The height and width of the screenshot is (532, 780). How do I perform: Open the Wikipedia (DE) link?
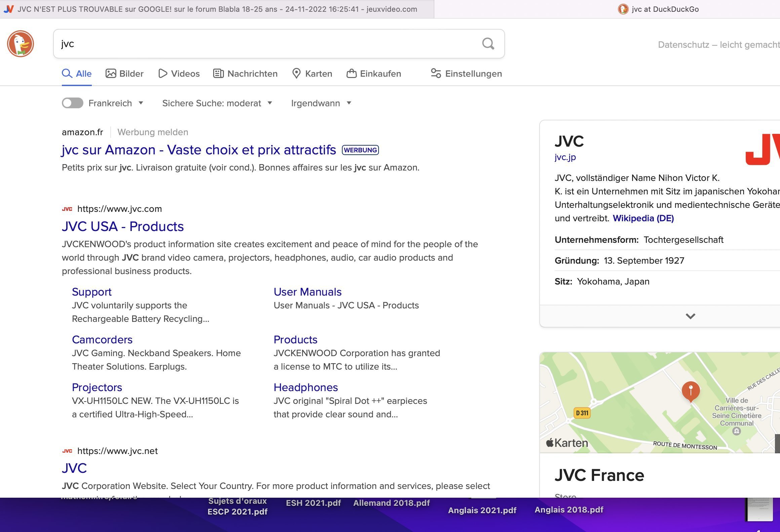[x=643, y=218]
